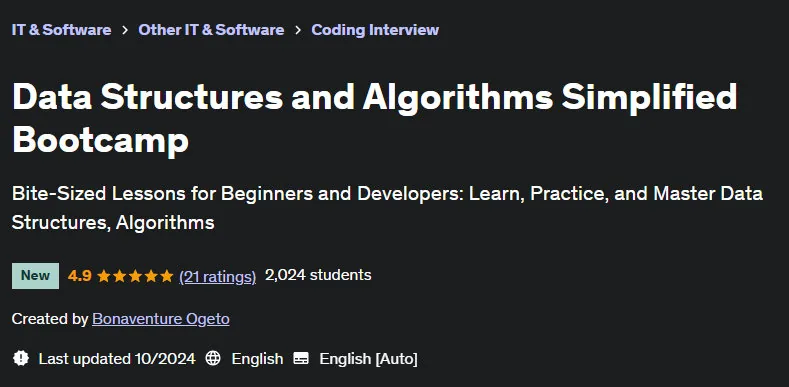The height and width of the screenshot is (387, 789).
Task: Click the 4.9 rating score
Action: click(80, 276)
